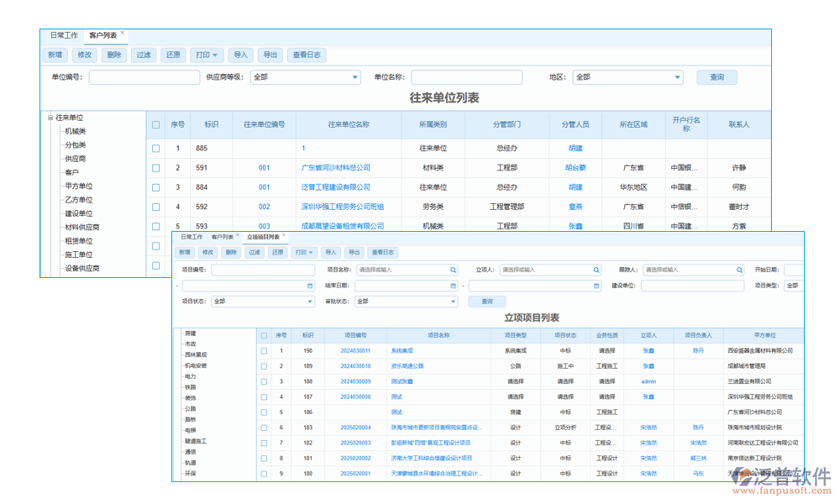Select 客户列表 tab in the project list window
The image size is (840, 504).
coord(223,238)
